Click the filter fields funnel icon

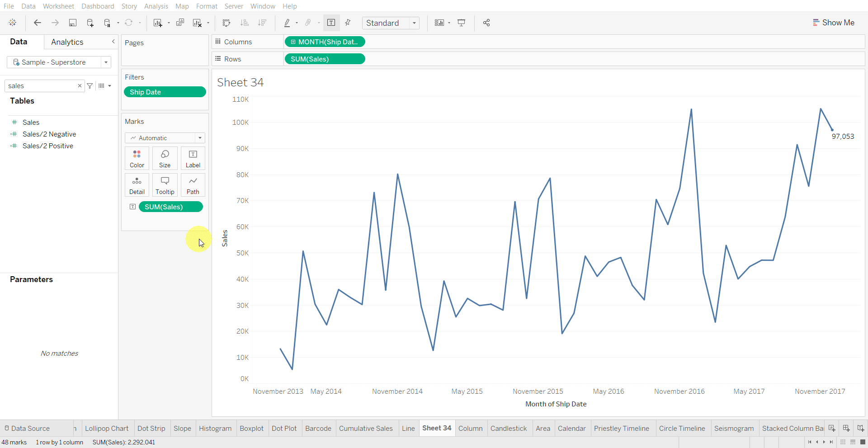[90, 86]
